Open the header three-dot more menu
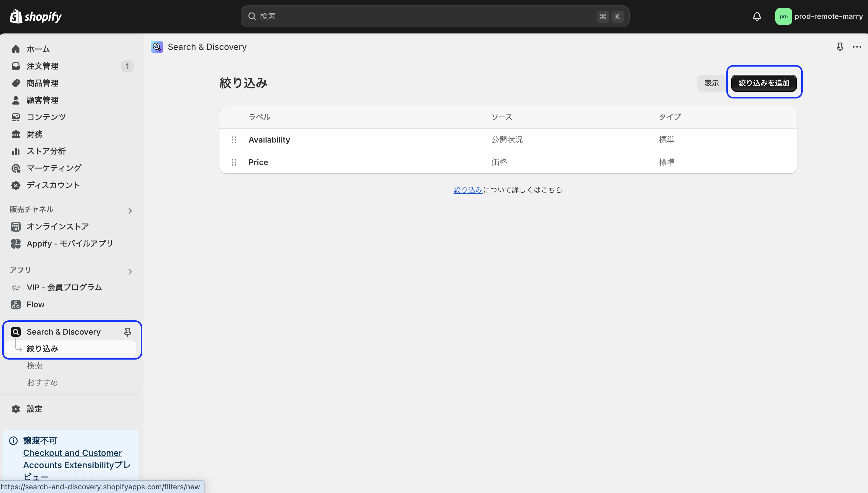This screenshot has height=493, width=868. click(x=857, y=47)
